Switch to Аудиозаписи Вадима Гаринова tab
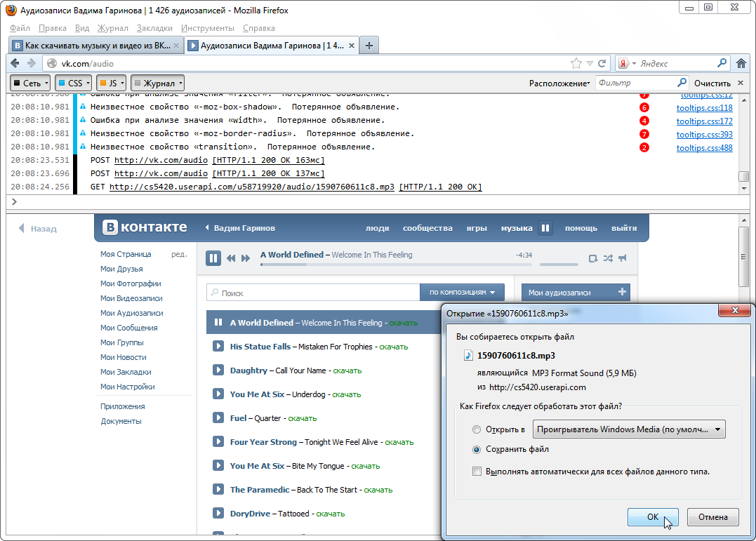This screenshot has width=756, height=541. (x=272, y=46)
